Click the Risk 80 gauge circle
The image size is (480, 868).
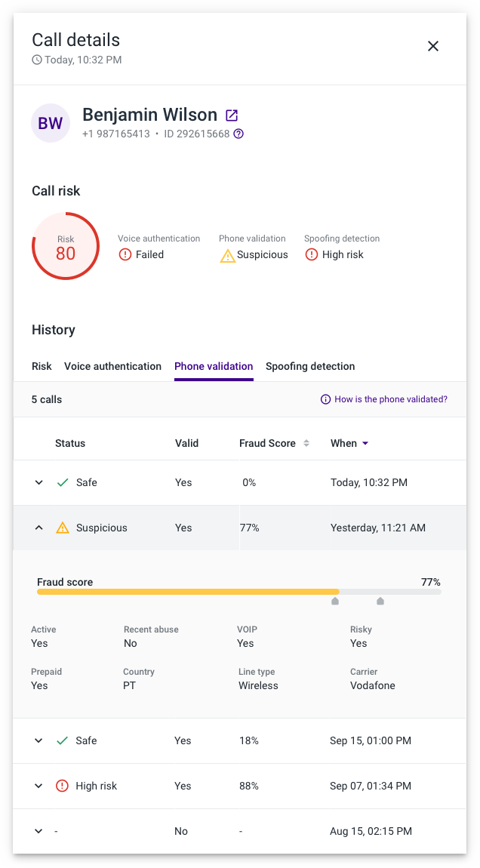pos(65,246)
